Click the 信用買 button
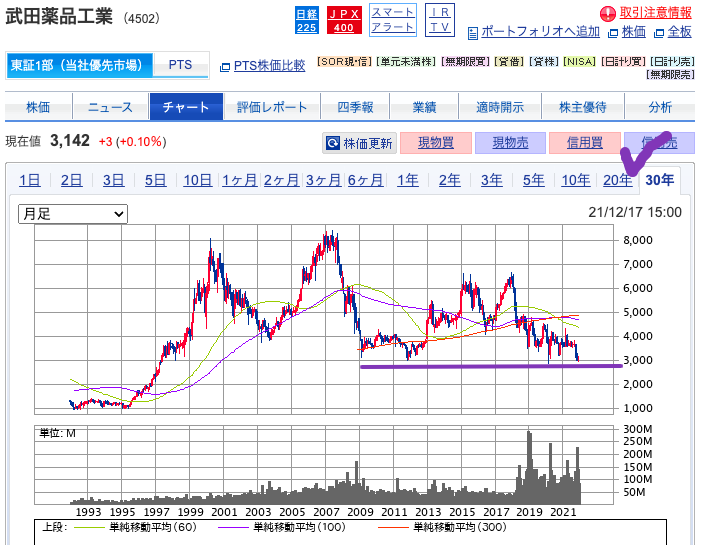This screenshot has height=545, width=702. pos(585,143)
